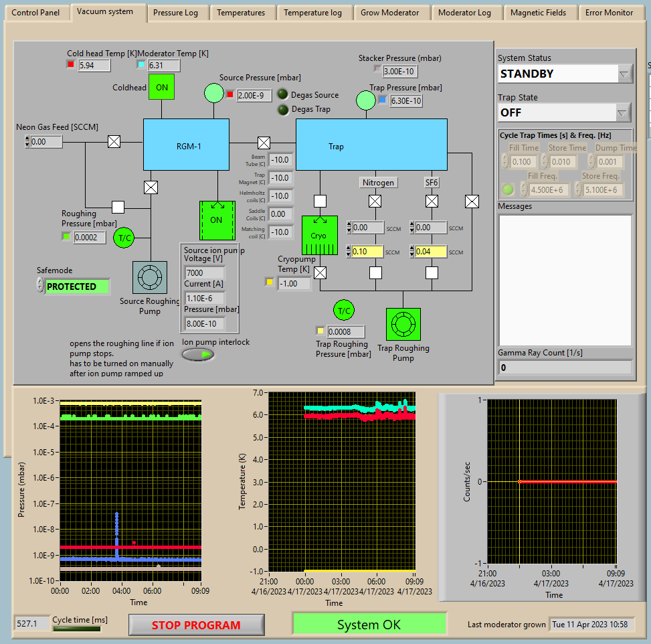Viewport: 651px width, 644px height.
Task: Click the T/C gauge beside Roughing Pressure
Action: 124,237
